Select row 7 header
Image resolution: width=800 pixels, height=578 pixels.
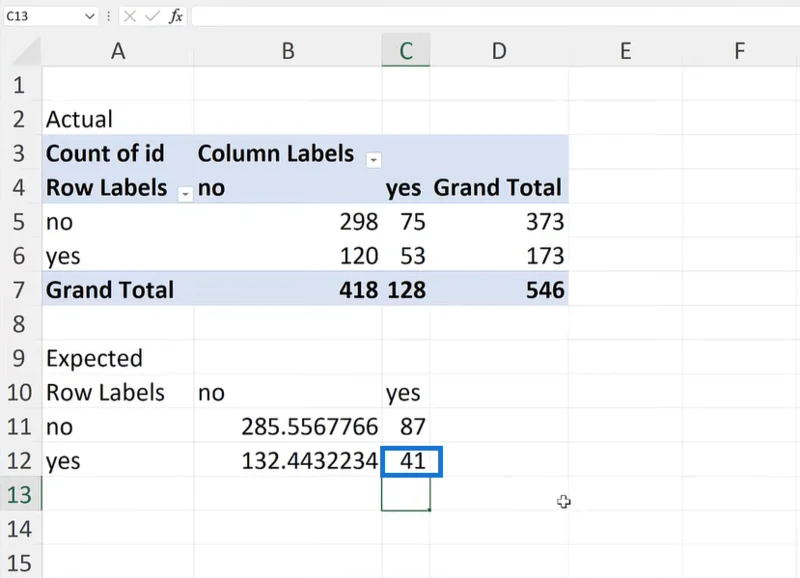click(19, 290)
